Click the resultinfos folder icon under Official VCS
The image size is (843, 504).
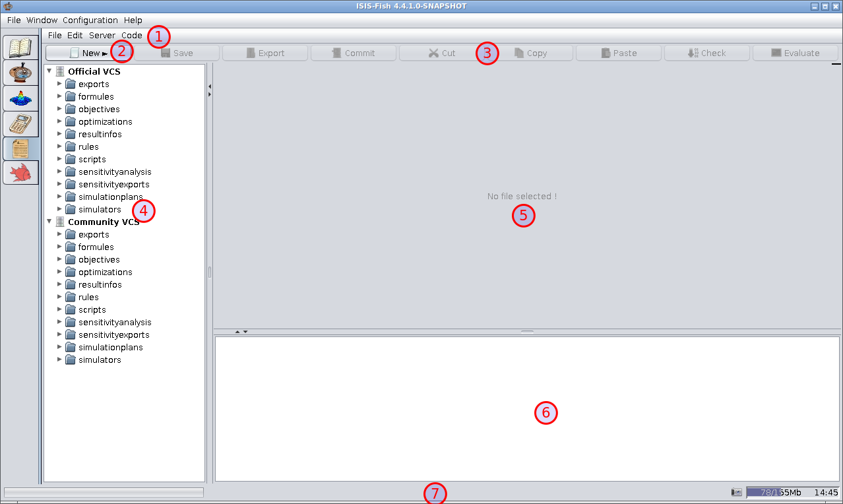pos(71,134)
